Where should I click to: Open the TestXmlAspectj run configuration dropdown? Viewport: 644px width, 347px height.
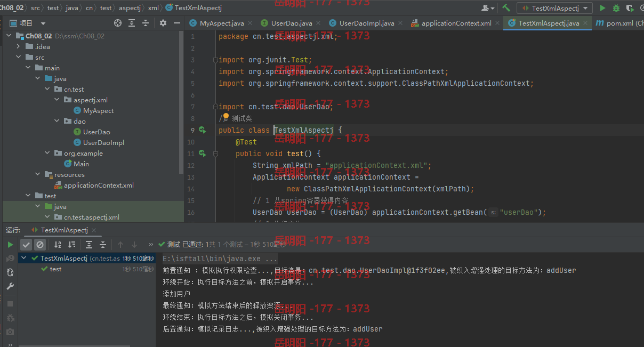click(554, 8)
